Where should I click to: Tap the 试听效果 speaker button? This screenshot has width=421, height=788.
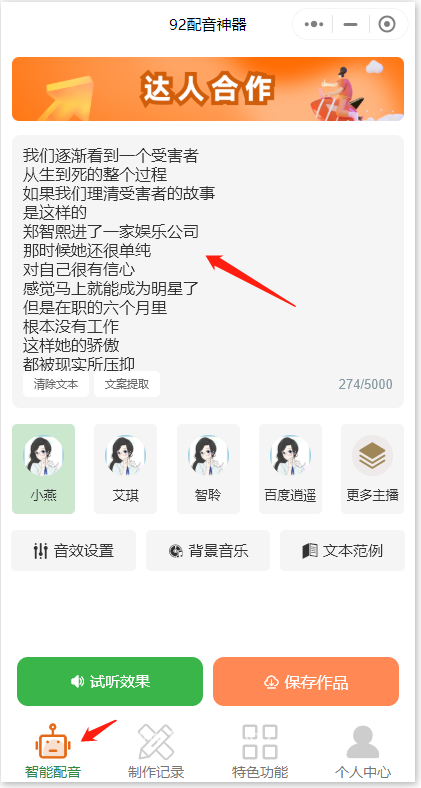click(110, 681)
